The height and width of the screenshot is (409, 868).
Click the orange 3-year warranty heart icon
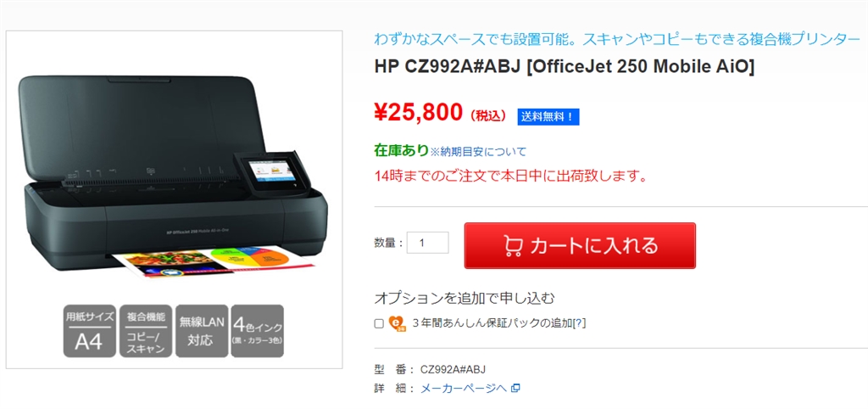(398, 323)
